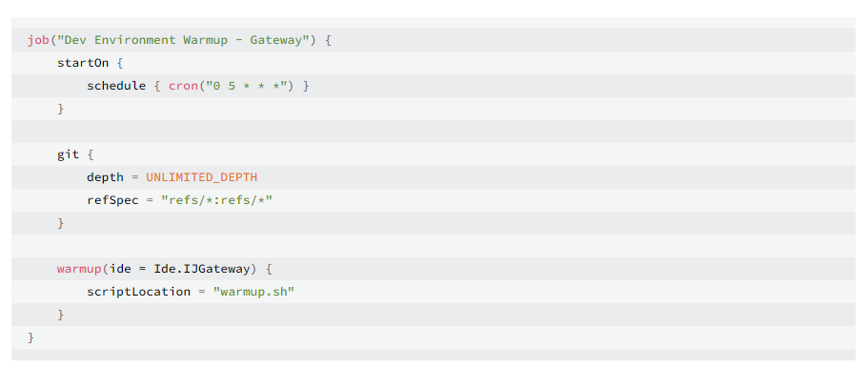Image resolution: width=868 pixels, height=368 pixels.
Task: Click the git block keyword
Action: [68, 154]
